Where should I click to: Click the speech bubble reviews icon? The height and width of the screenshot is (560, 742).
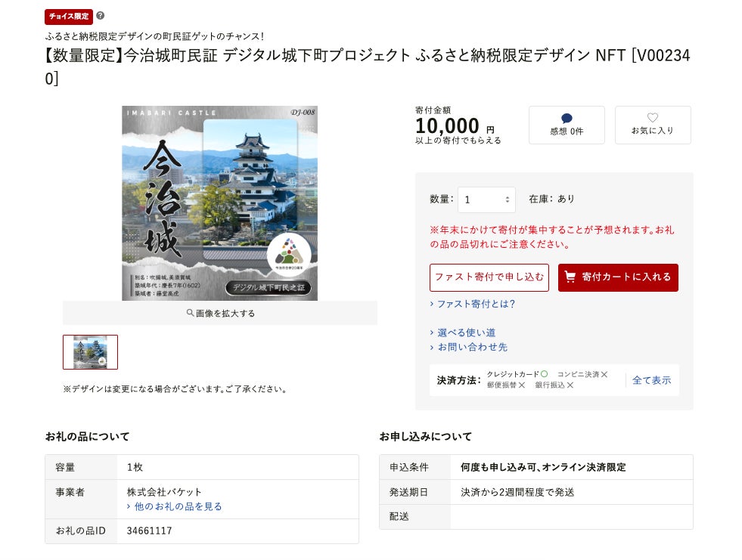click(567, 118)
